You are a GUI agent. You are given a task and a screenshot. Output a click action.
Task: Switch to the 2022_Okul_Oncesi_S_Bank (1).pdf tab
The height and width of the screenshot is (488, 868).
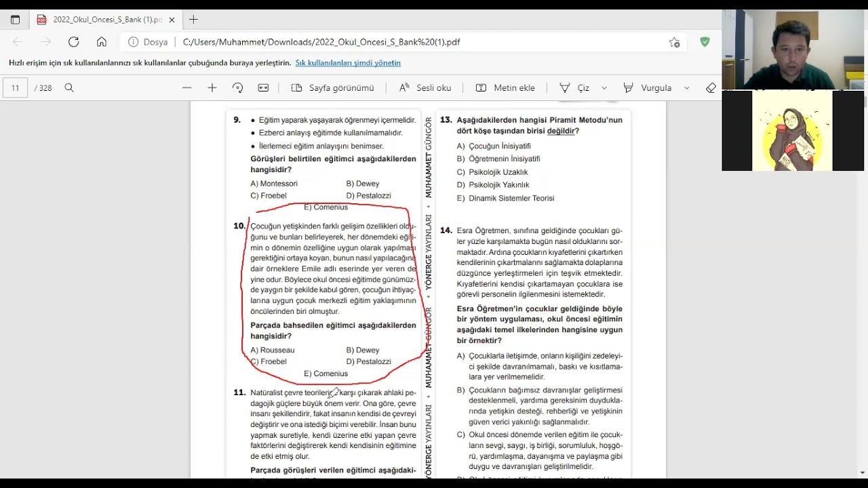pos(106,20)
